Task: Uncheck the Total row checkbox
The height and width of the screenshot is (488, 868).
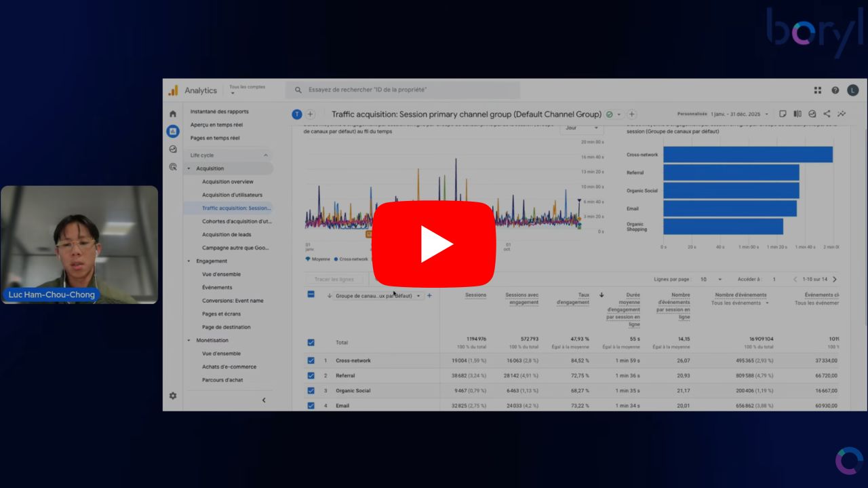Action: (311, 343)
